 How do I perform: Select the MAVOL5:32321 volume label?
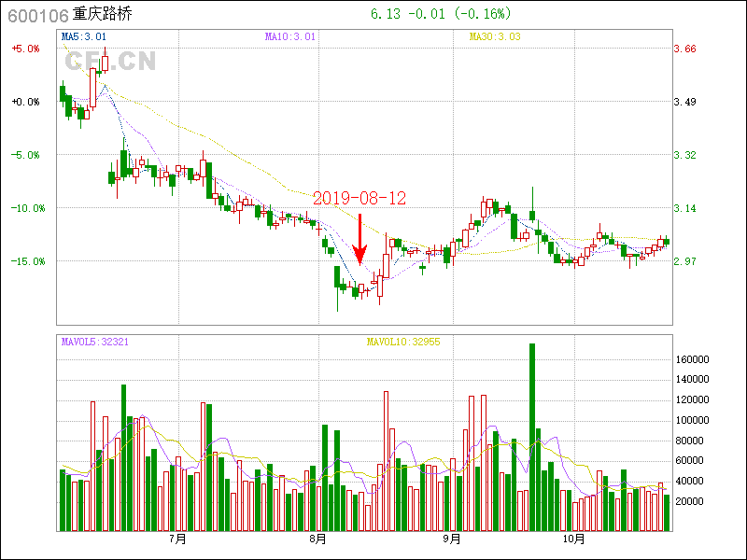[94, 342]
